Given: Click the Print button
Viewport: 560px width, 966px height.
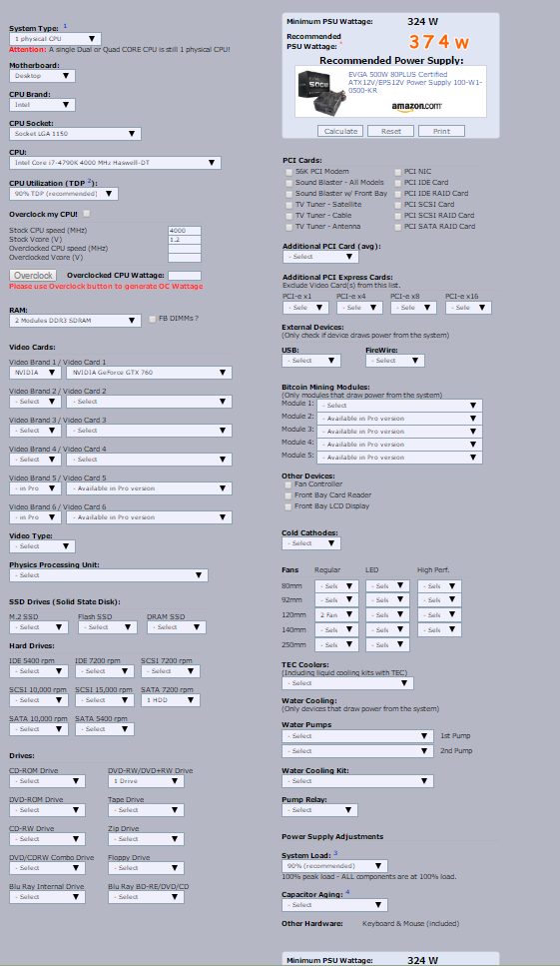Looking at the screenshot, I should click(x=441, y=131).
